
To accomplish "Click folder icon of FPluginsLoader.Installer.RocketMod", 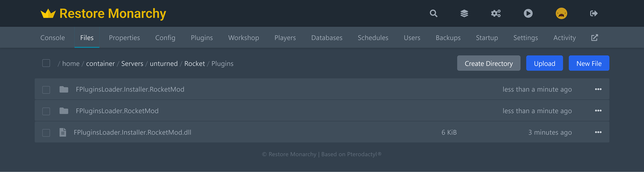I will [64, 89].
